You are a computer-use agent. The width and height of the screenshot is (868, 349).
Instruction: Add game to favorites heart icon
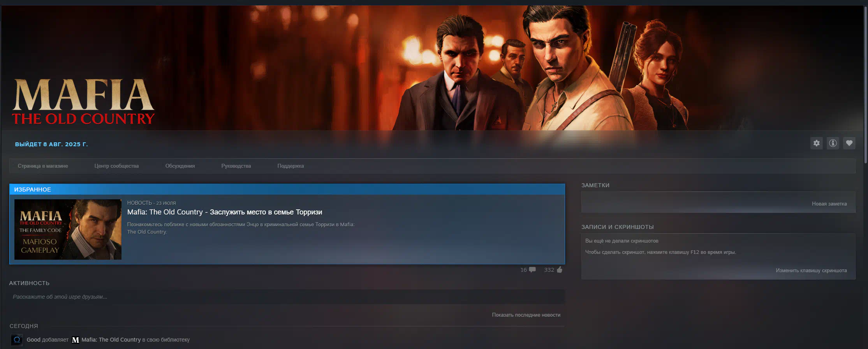pyautogui.click(x=849, y=143)
